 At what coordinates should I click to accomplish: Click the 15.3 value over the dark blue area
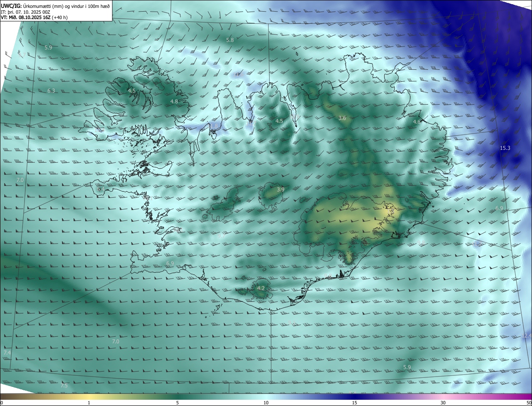pyautogui.click(x=505, y=148)
